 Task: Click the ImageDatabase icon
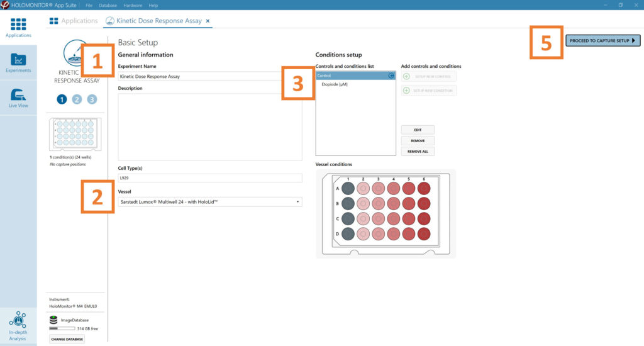pos(53,320)
